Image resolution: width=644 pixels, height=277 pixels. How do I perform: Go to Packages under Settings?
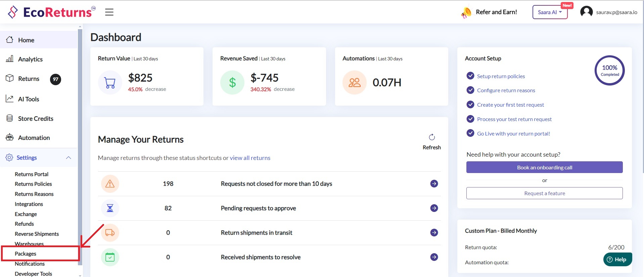pyautogui.click(x=26, y=254)
